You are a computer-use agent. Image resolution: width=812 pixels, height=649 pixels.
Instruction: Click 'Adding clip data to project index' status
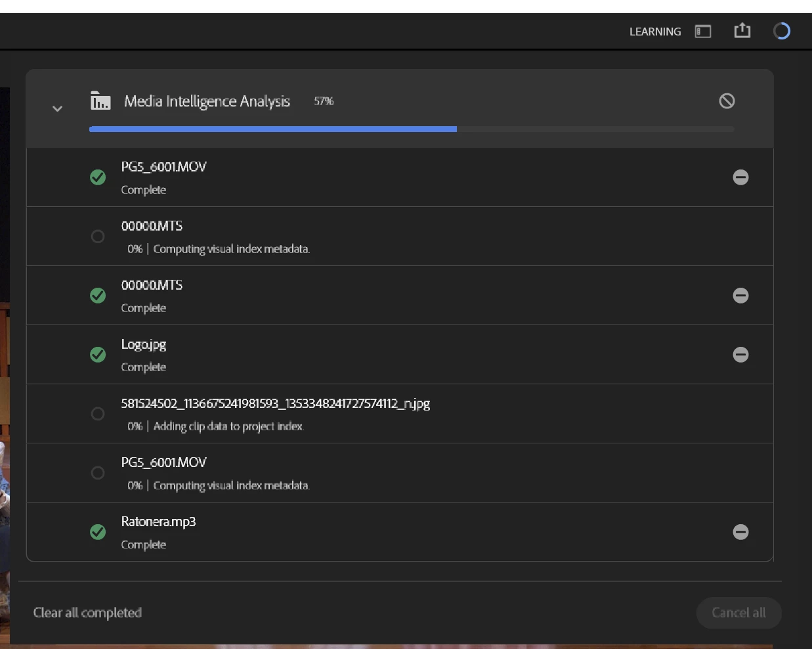pos(228,426)
